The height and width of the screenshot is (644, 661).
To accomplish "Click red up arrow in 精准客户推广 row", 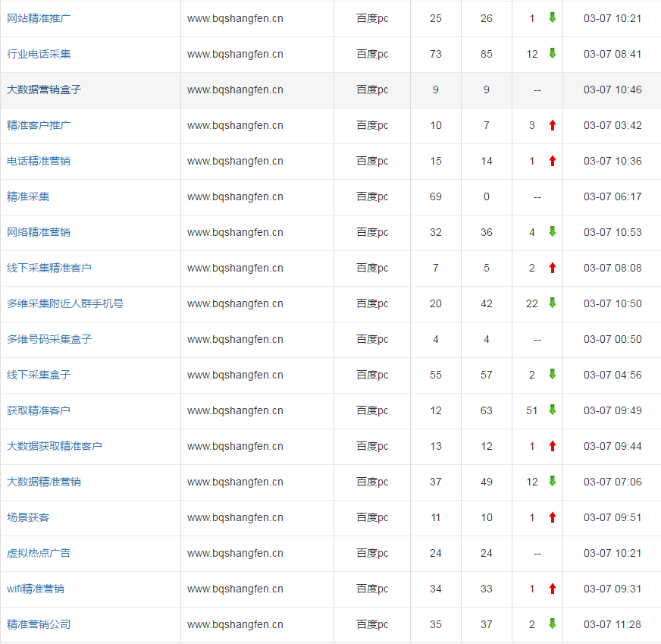I will click(x=553, y=125).
